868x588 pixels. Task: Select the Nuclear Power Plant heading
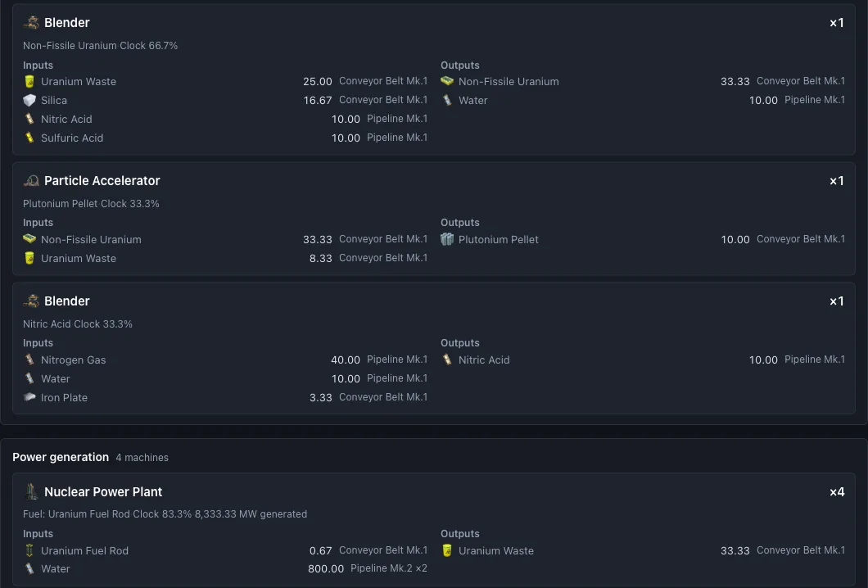tap(103, 491)
